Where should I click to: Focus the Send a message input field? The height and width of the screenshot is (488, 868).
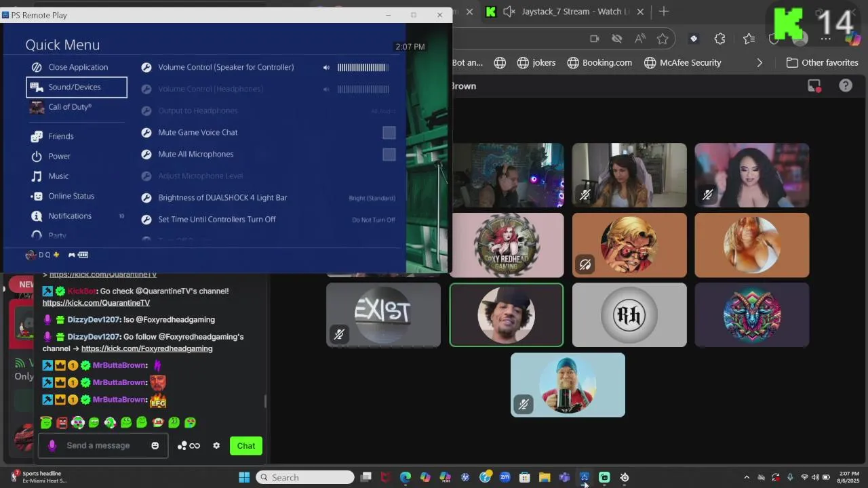104,445
